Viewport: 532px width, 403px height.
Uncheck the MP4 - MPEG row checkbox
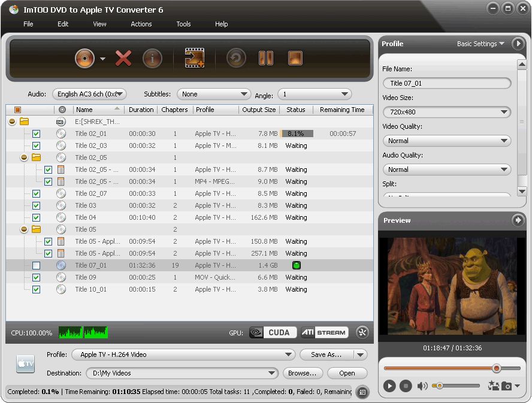tap(48, 181)
